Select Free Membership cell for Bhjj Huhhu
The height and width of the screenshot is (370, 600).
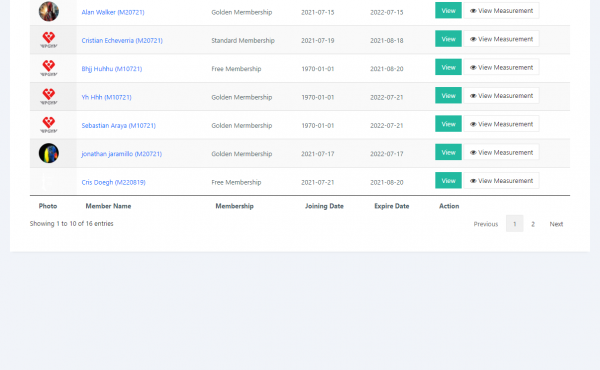pyautogui.click(x=236, y=69)
